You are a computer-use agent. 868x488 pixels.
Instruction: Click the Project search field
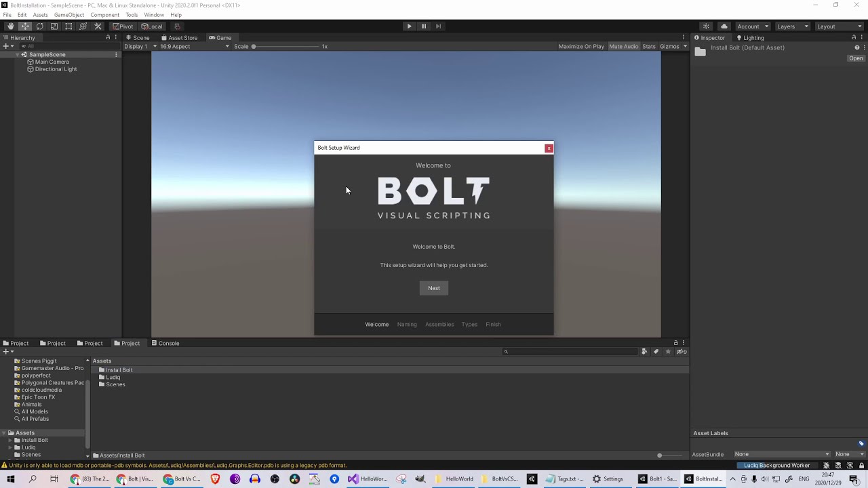(x=570, y=352)
